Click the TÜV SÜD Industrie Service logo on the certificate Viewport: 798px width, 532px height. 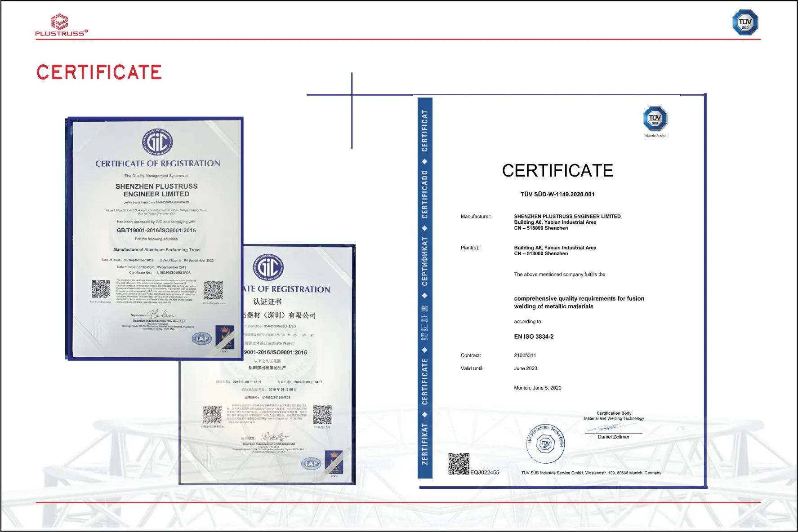pyautogui.click(x=655, y=122)
